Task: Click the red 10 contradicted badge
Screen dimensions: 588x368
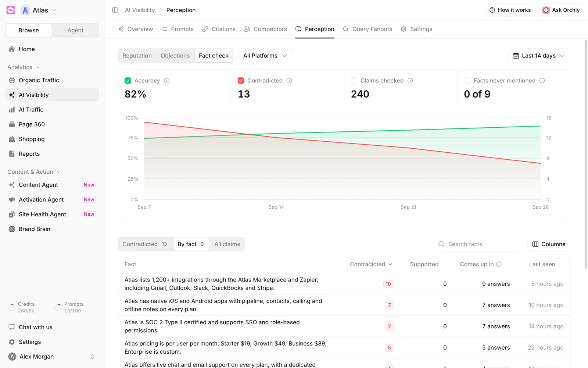Action: point(388,284)
